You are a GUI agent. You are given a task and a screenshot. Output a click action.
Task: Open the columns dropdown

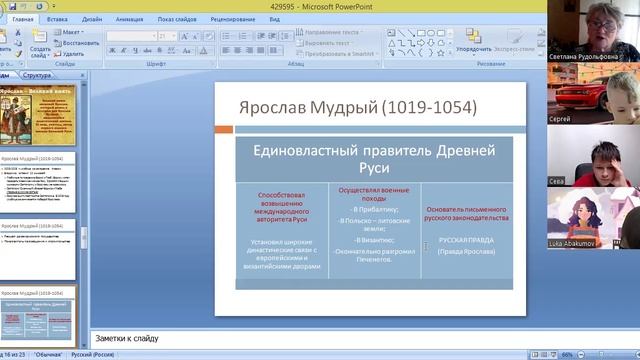click(276, 51)
